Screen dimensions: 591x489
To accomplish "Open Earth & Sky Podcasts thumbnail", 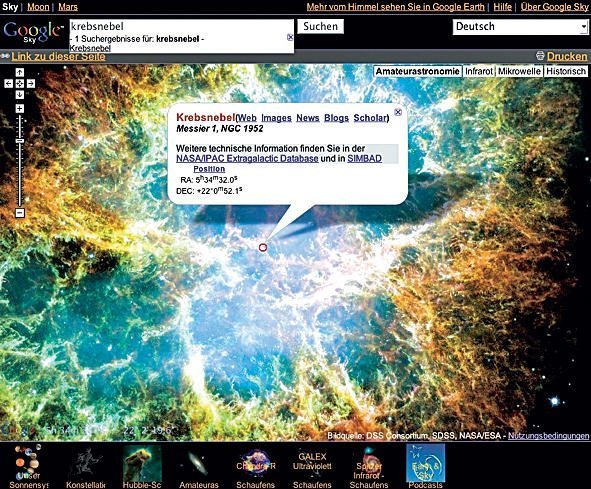I will point(426,466).
